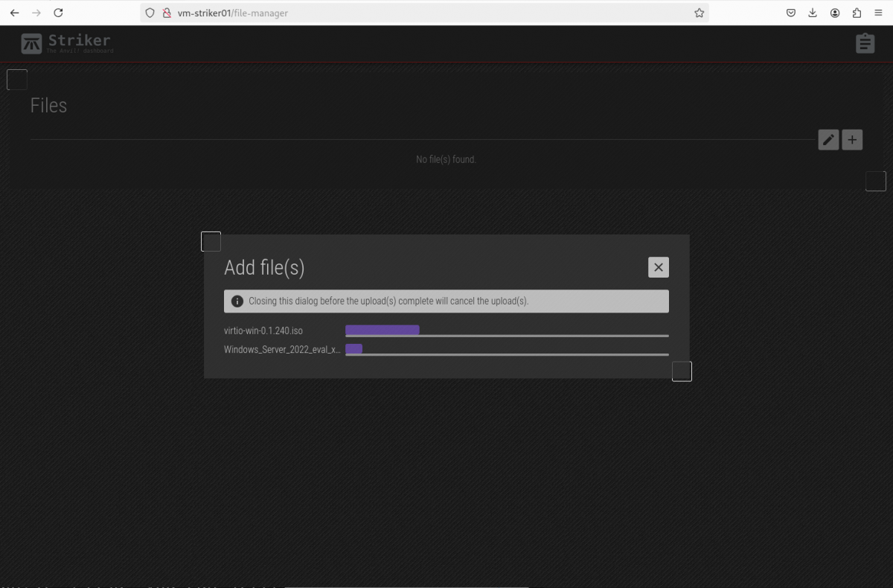Image resolution: width=893 pixels, height=588 pixels.
Task: Bookmark this page with the star
Action: [x=699, y=13]
